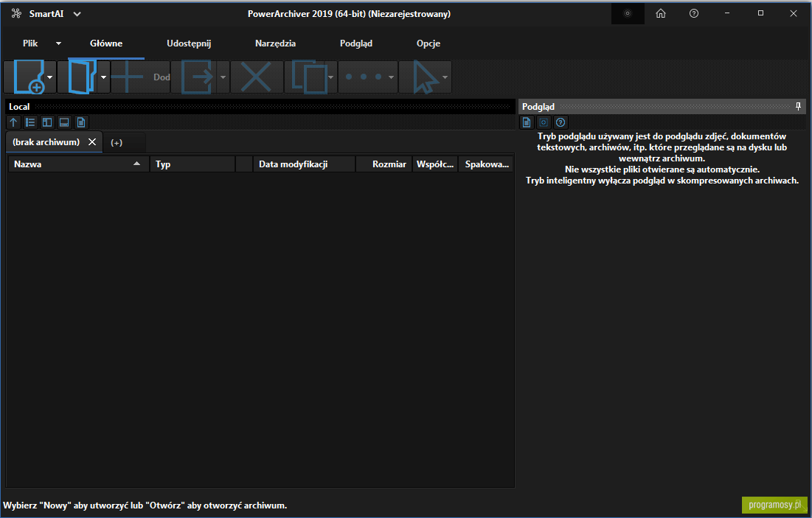Expand the Open archive dropdown arrow
This screenshot has height=518, width=812.
pyautogui.click(x=103, y=77)
